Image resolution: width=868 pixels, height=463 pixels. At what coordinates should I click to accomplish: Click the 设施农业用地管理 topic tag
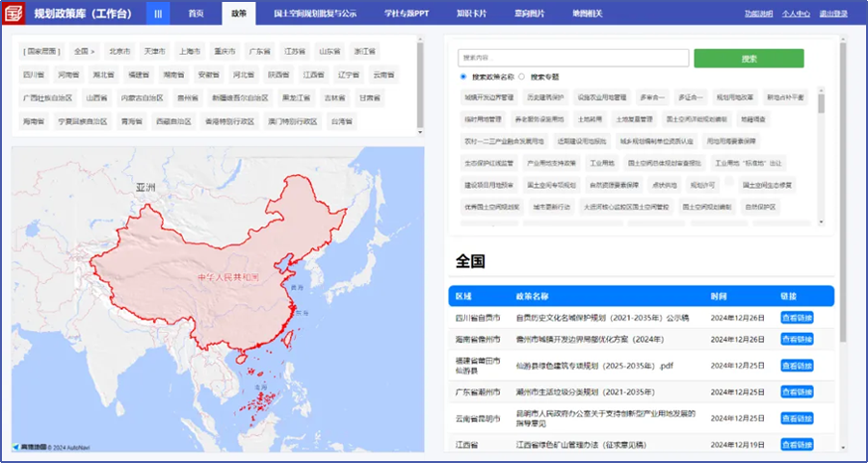[x=602, y=97]
